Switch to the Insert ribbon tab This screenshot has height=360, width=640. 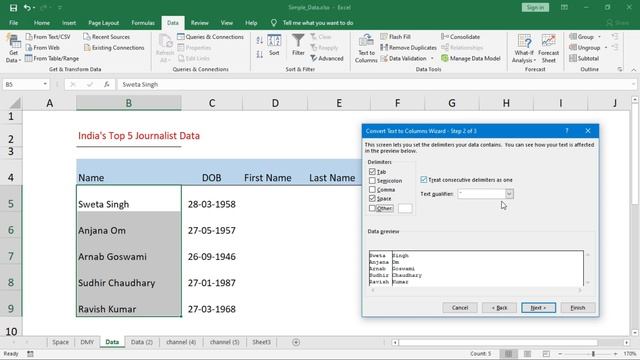pyautogui.click(x=69, y=23)
